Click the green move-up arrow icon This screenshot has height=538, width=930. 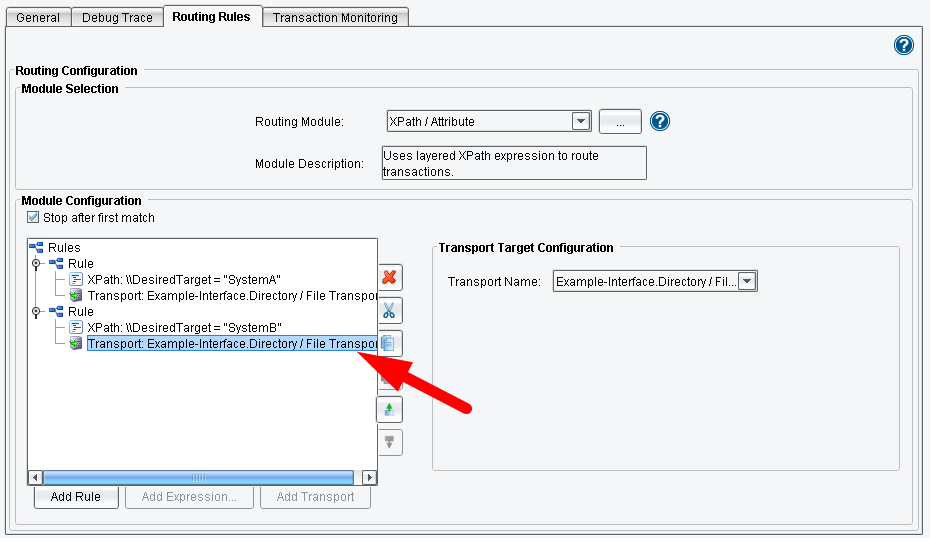click(x=390, y=409)
